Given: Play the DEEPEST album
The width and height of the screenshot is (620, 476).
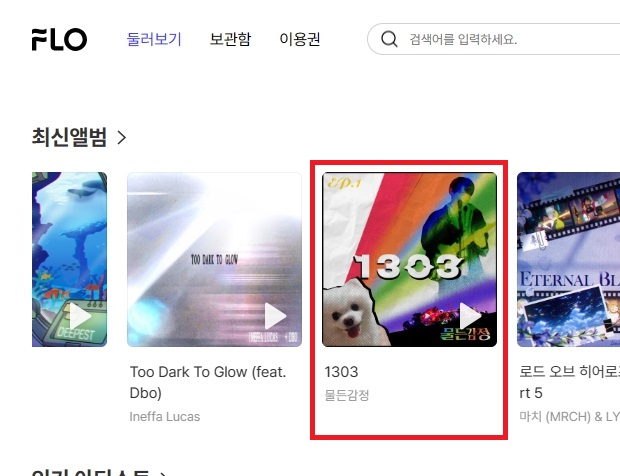Looking at the screenshot, I should [80, 316].
